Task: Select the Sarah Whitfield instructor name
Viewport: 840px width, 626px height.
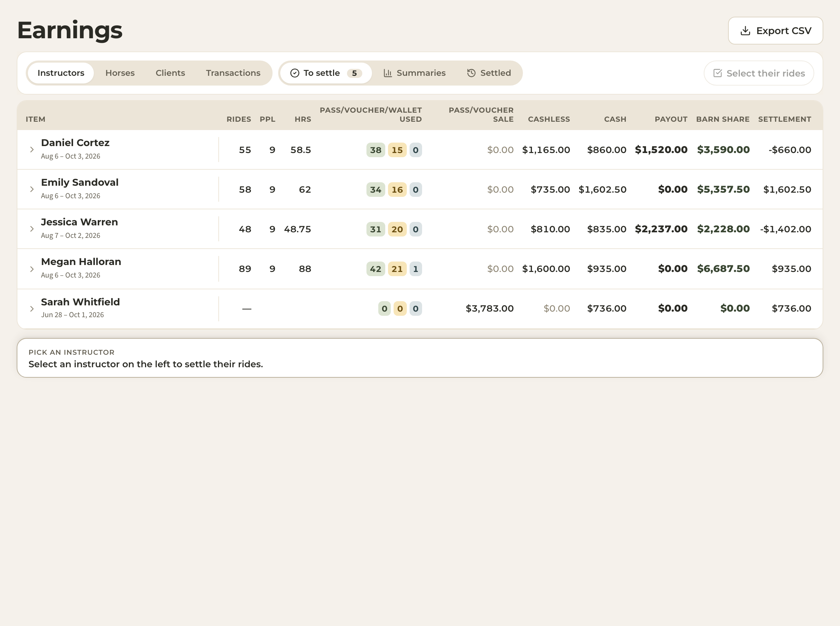Action: pos(80,302)
